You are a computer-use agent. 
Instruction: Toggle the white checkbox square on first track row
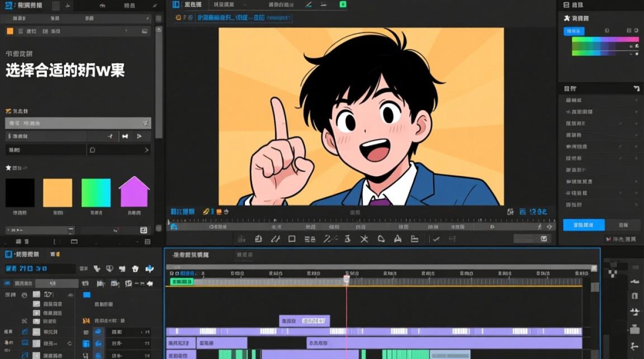[x=36, y=294]
